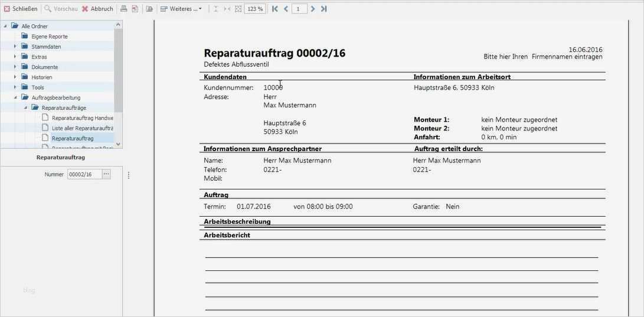Select Alle Ordner in the tree
This screenshot has width=644, height=317.
pos(34,27)
